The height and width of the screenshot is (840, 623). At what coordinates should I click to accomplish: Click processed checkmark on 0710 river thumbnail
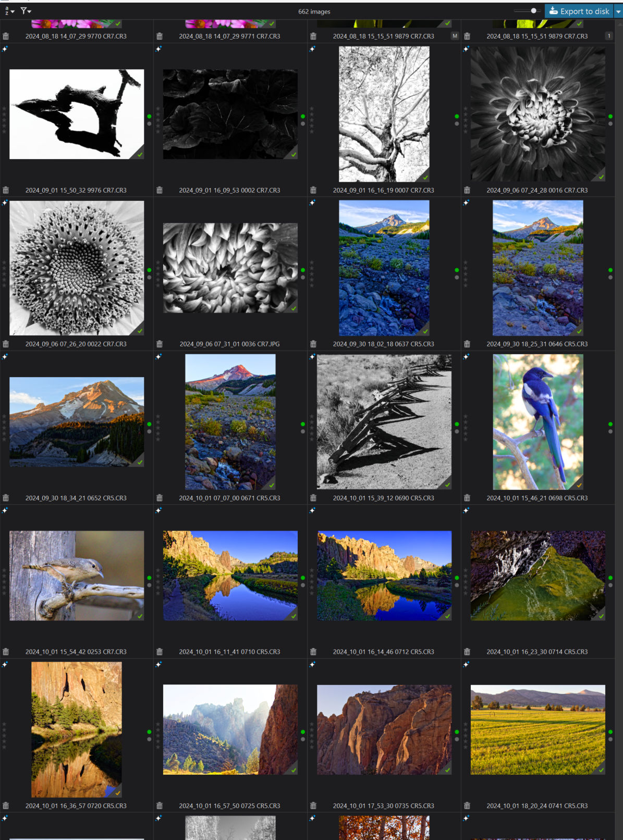[x=294, y=616]
